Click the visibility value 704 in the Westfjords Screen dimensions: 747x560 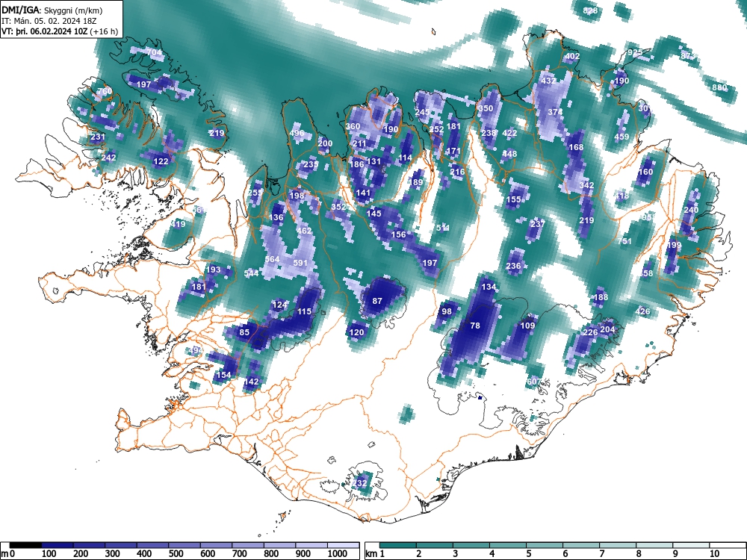point(155,52)
